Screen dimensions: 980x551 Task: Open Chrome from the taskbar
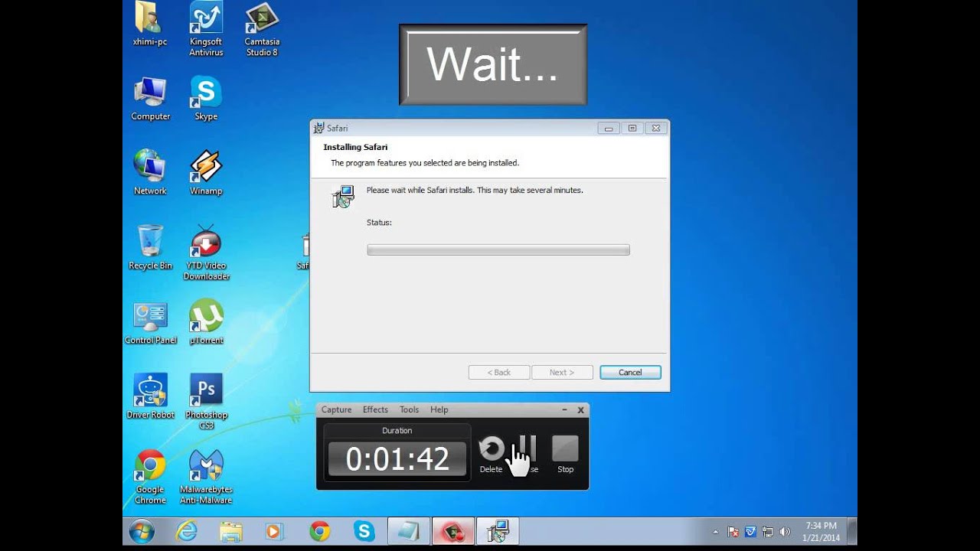(x=319, y=532)
